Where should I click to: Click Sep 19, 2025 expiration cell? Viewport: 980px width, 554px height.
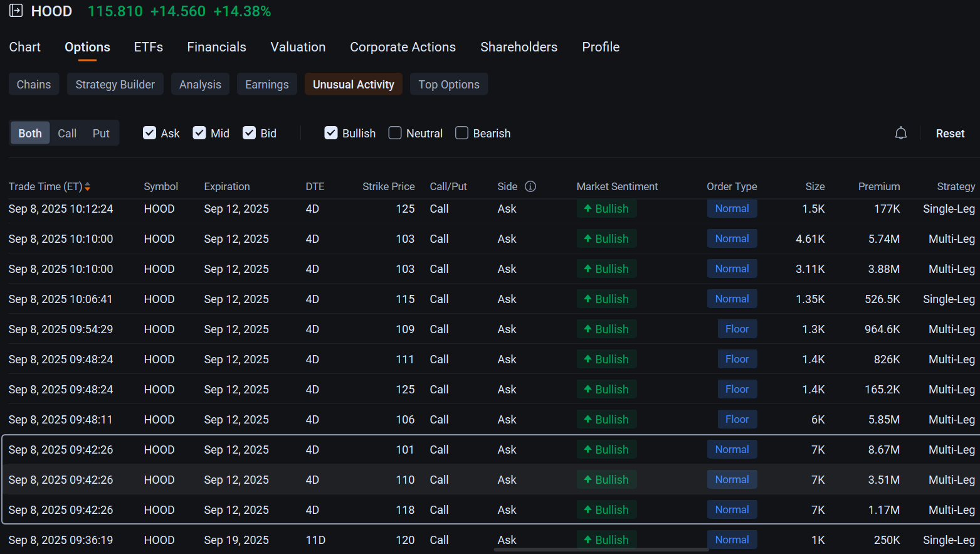pos(236,540)
